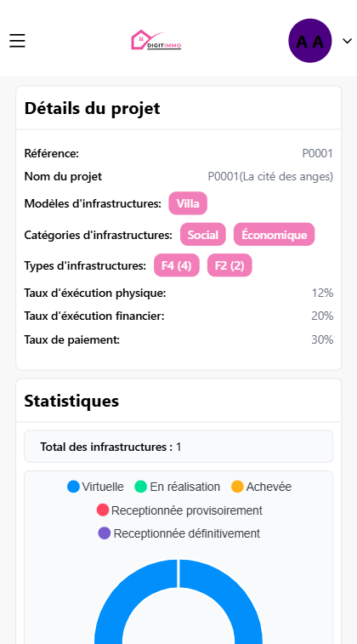This screenshot has height=644, width=357.
Task: Click the Détails du projet header
Action: click(92, 108)
